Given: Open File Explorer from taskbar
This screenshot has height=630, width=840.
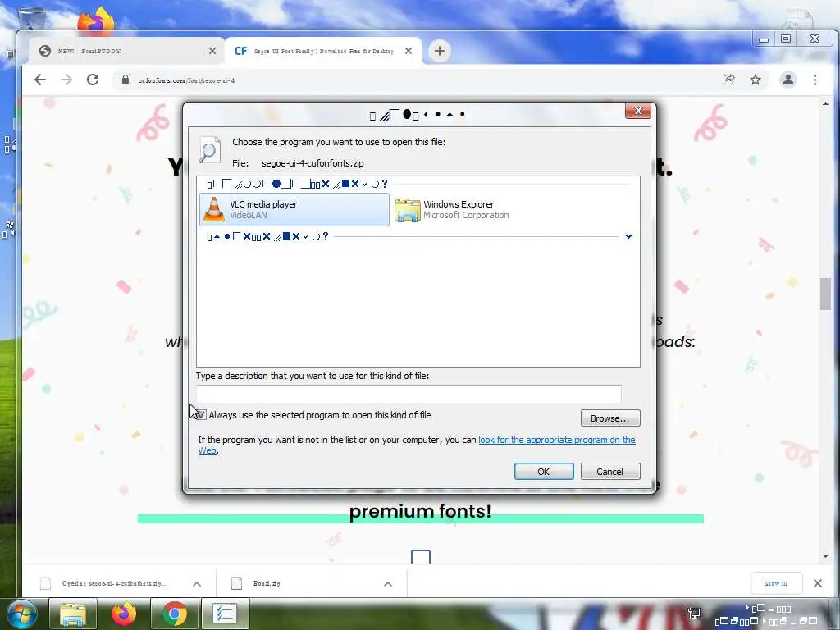Looking at the screenshot, I should pos(73,614).
